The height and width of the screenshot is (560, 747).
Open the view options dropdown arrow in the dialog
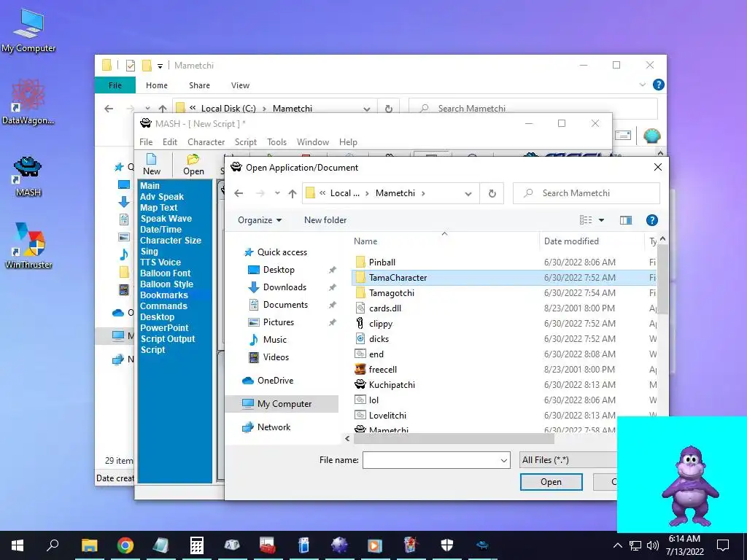601,220
